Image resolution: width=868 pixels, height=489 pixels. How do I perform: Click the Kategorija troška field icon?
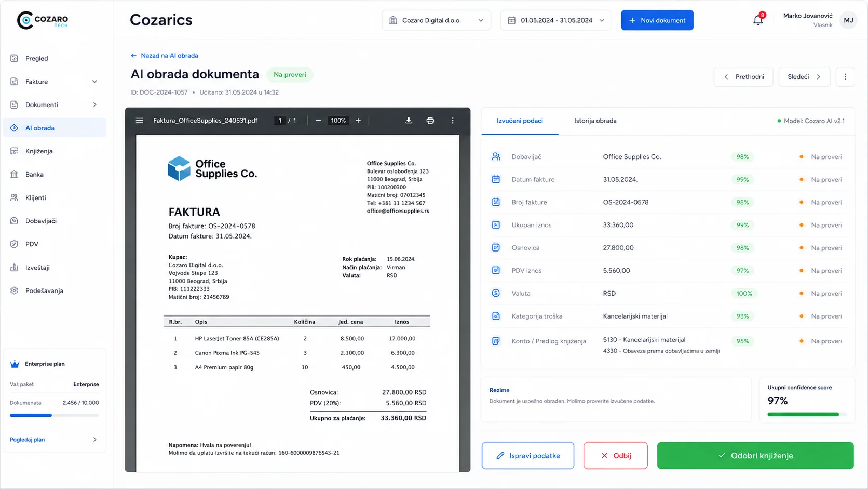tap(496, 316)
